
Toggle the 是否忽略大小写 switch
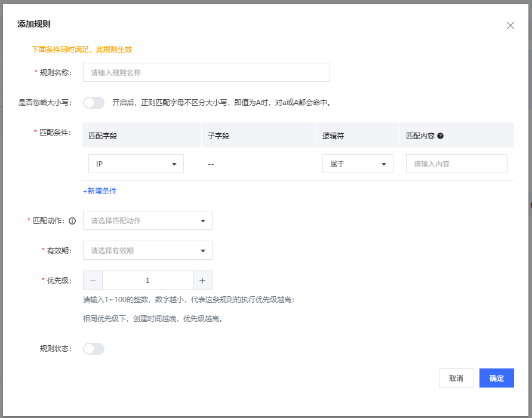tap(94, 103)
